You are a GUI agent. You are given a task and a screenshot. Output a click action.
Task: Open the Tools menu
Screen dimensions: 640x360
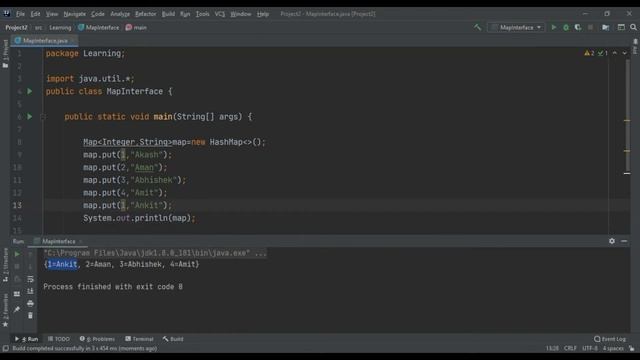point(202,14)
